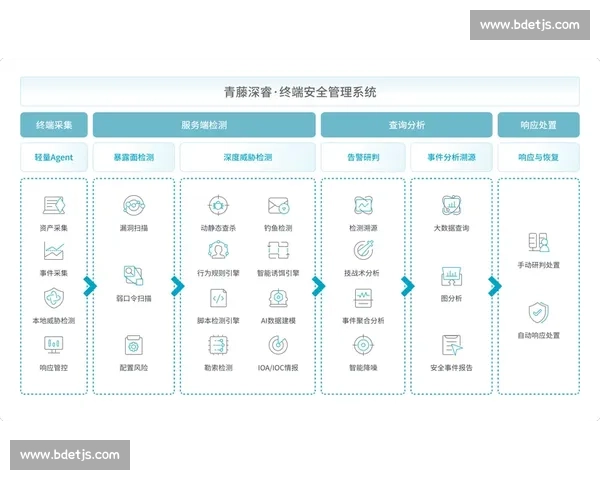Click the 行为规则引擎 user icon
Screen dimensions: 600x480
click(218, 251)
